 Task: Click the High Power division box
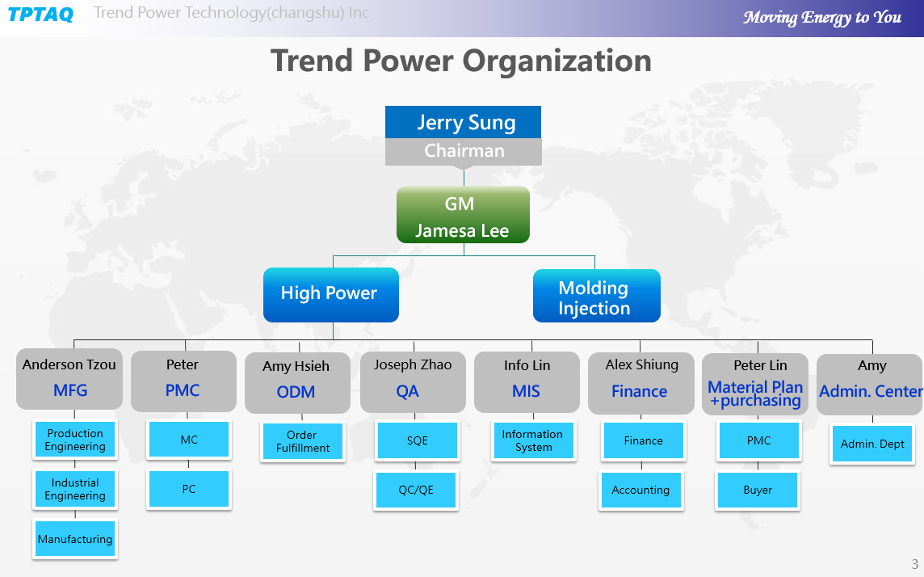pos(331,295)
